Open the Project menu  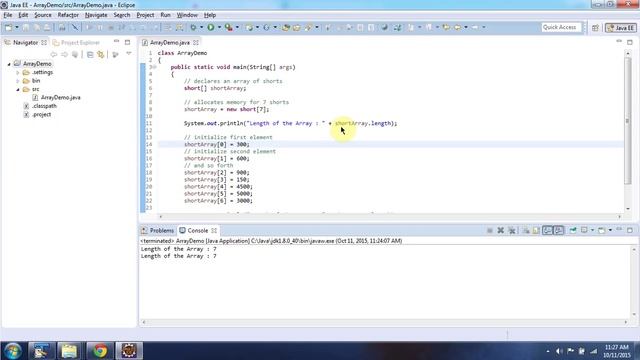145,15
